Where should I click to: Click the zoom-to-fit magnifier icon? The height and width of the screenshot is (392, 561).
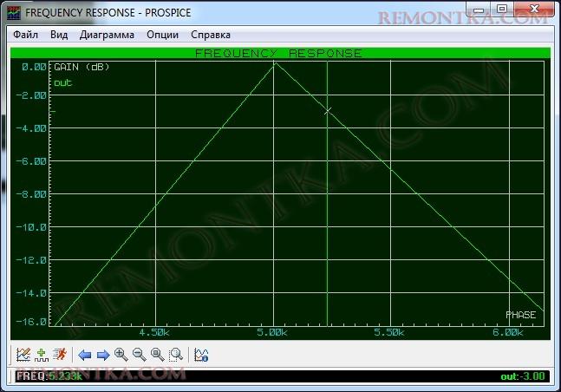click(157, 354)
